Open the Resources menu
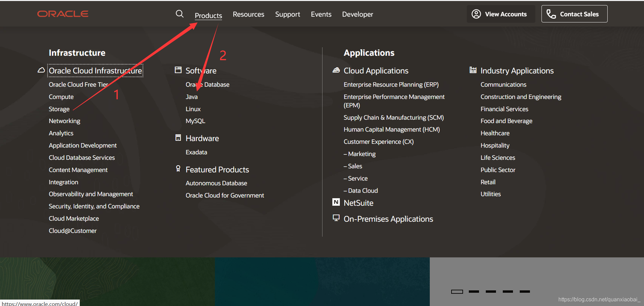Image resolution: width=644 pixels, height=306 pixels. (x=249, y=14)
